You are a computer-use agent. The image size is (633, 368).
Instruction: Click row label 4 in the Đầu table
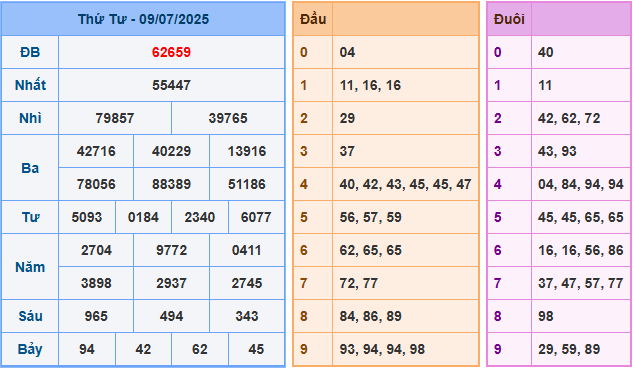tap(304, 184)
